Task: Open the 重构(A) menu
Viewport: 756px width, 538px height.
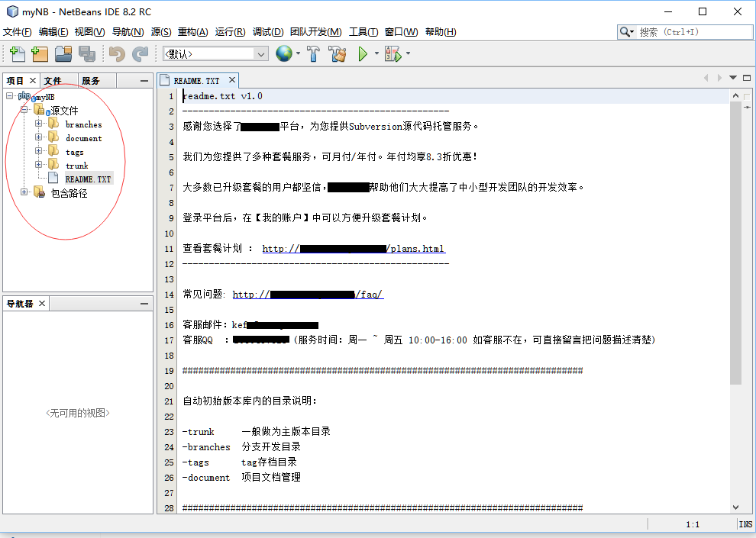Action: 193,32
